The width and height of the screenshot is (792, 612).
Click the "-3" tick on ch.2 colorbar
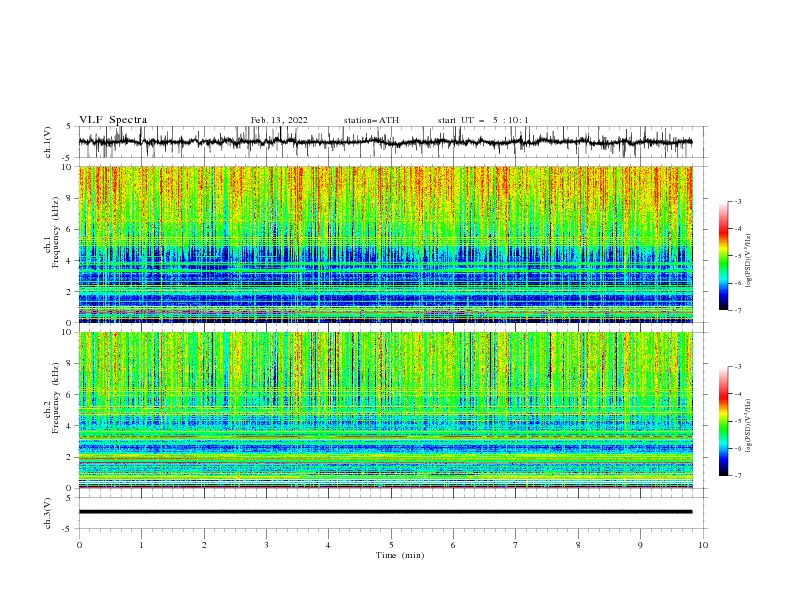click(738, 367)
